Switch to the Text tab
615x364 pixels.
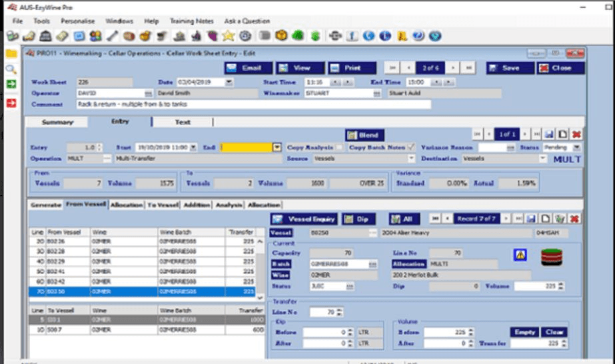(x=183, y=122)
